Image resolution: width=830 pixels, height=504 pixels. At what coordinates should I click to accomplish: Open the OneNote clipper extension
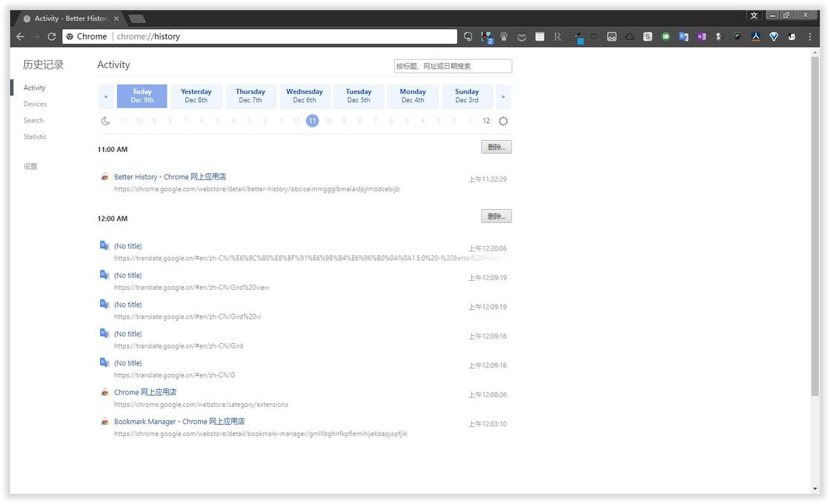701,36
